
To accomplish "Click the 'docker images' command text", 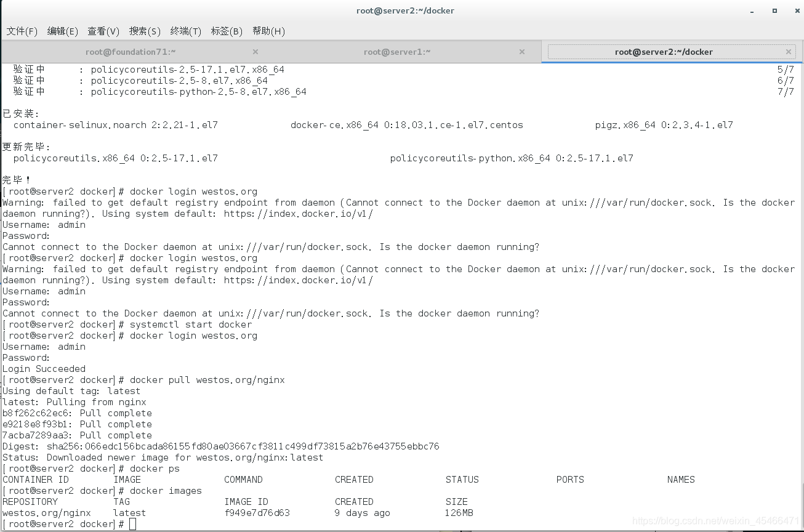I will pos(166,491).
